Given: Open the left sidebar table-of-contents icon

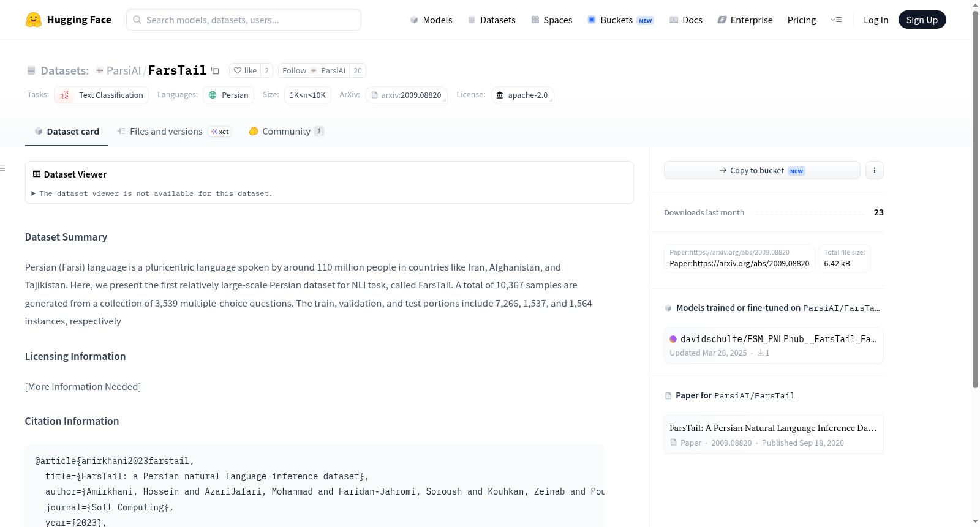Looking at the screenshot, I should click(x=3, y=168).
